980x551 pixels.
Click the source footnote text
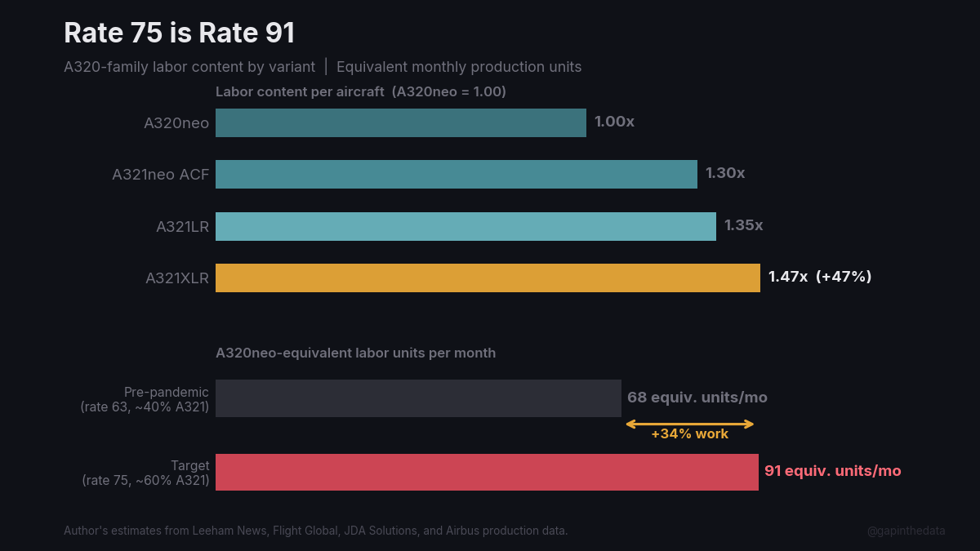tap(315, 531)
